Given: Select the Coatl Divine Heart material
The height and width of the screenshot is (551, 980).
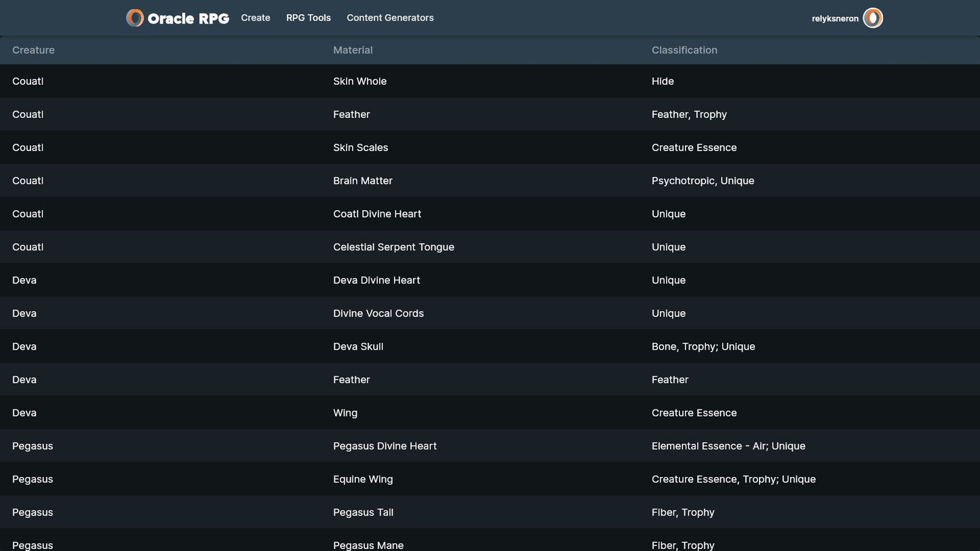Looking at the screenshot, I should (377, 214).
